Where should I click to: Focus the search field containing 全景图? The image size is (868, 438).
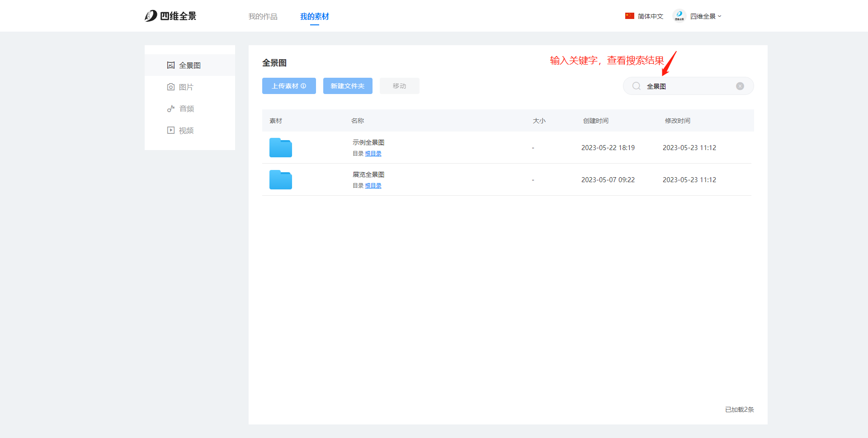point(687,86)
